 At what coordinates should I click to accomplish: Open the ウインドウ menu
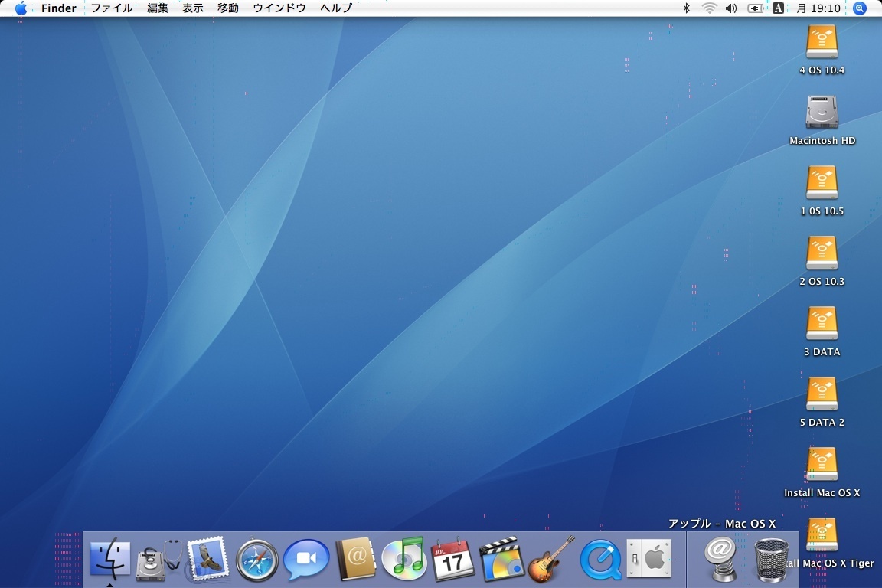click(279, 8)
